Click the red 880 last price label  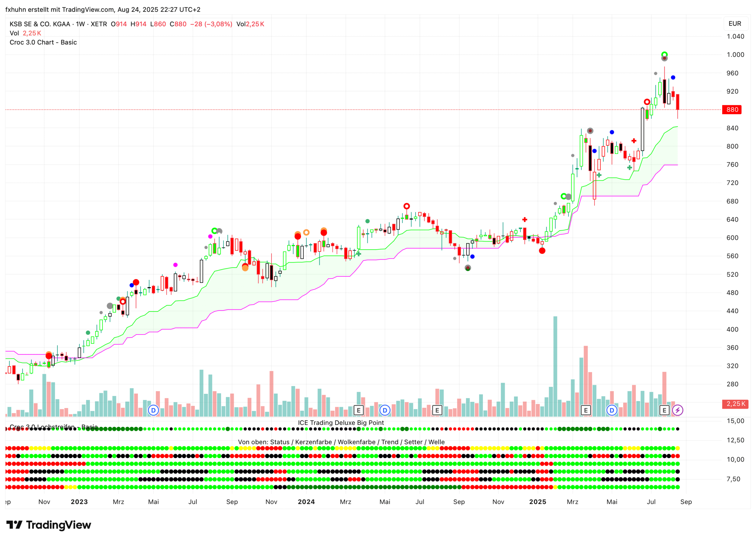[x=732, y=110]
